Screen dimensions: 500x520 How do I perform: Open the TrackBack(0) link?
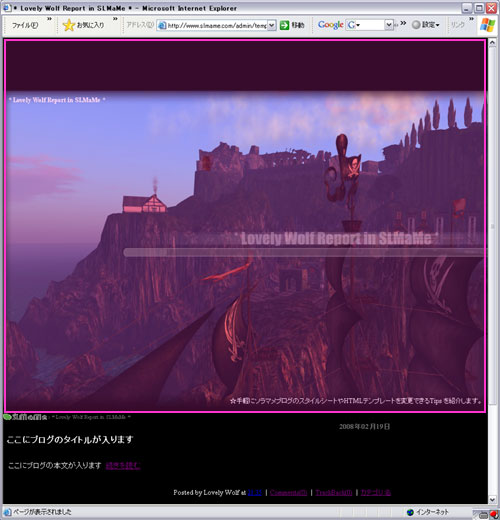coord(334,492)
